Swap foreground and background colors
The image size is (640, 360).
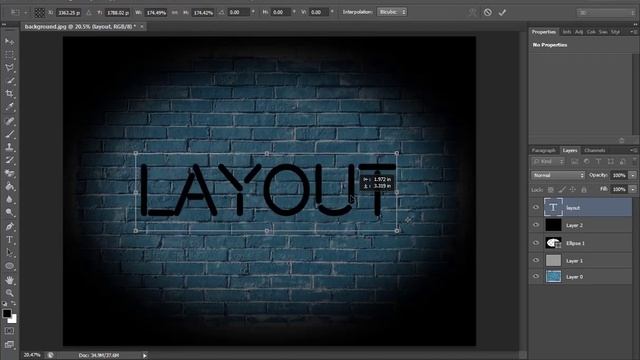[x=13, y=304]
